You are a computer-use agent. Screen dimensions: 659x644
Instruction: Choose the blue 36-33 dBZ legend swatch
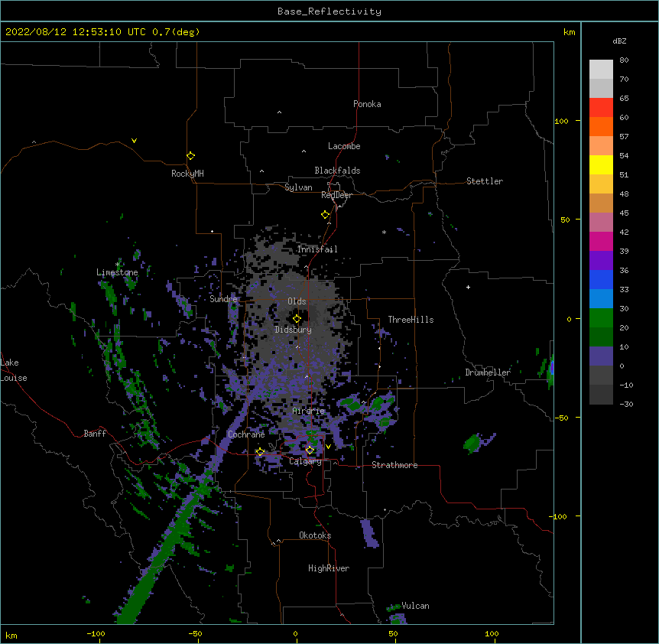coord(601,279)
